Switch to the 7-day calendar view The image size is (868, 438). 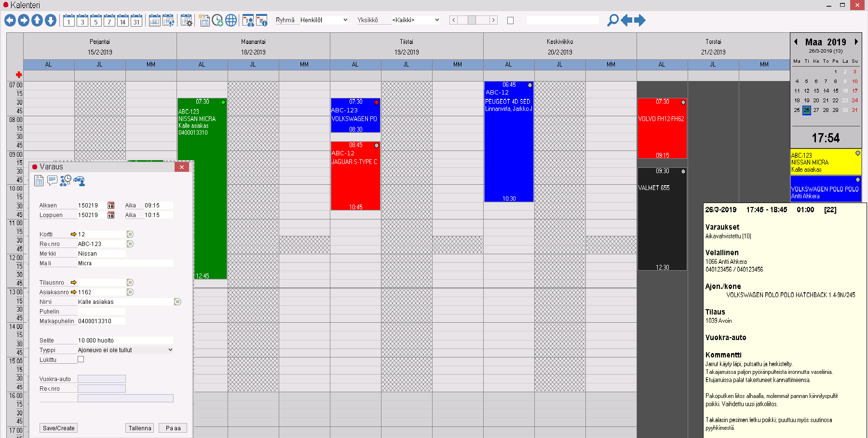coord(109,21)
